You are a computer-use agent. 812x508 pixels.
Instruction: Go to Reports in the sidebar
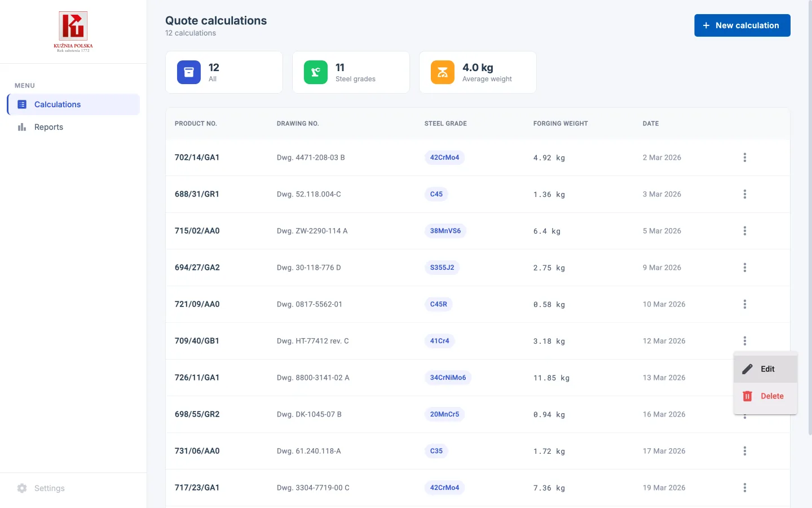pyautogui.click(x=74, y=127)
